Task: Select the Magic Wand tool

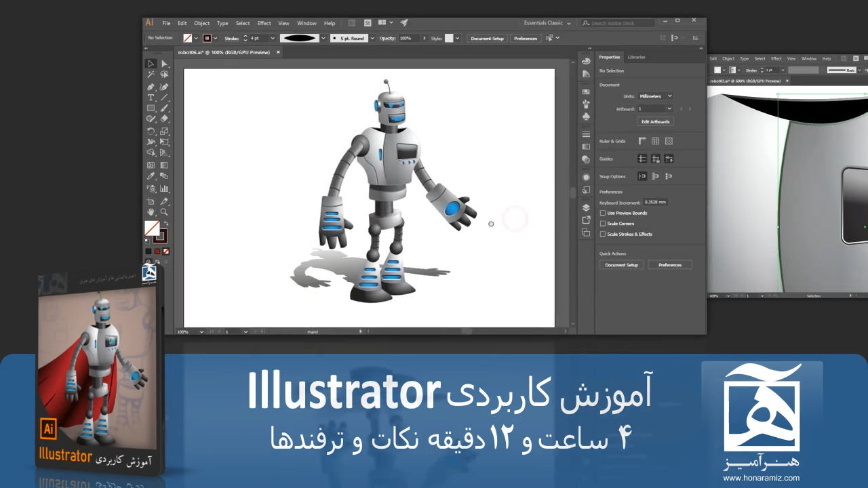Action: click(x=151, y=75)
